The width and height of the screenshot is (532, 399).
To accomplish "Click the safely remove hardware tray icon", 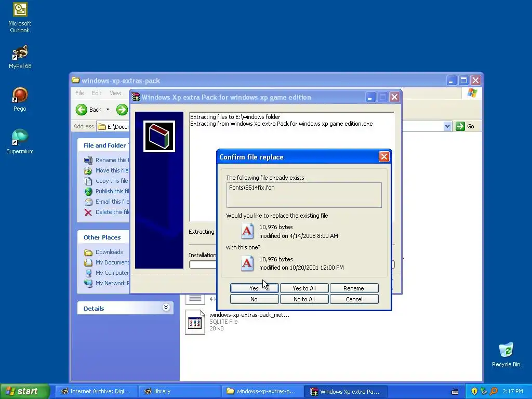I will [484, 392].
